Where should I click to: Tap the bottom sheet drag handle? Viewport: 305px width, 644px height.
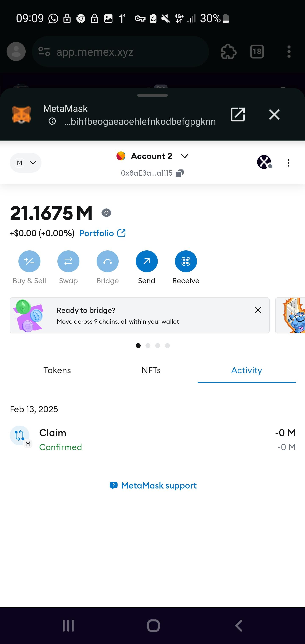(x=152, y=95)
